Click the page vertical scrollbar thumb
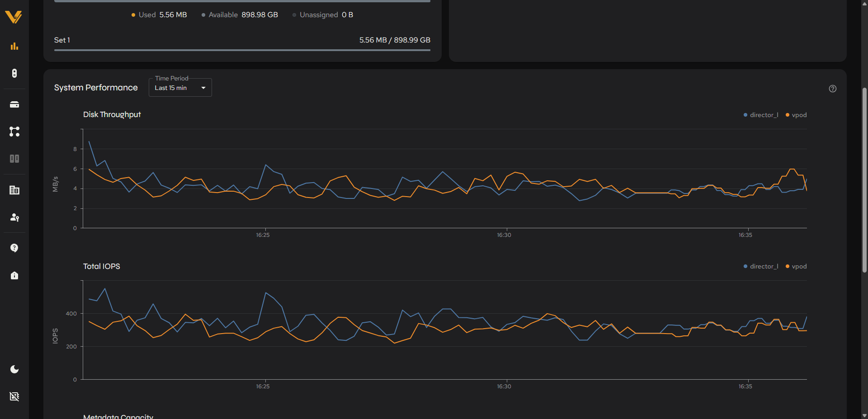 (x=864, y=179)
